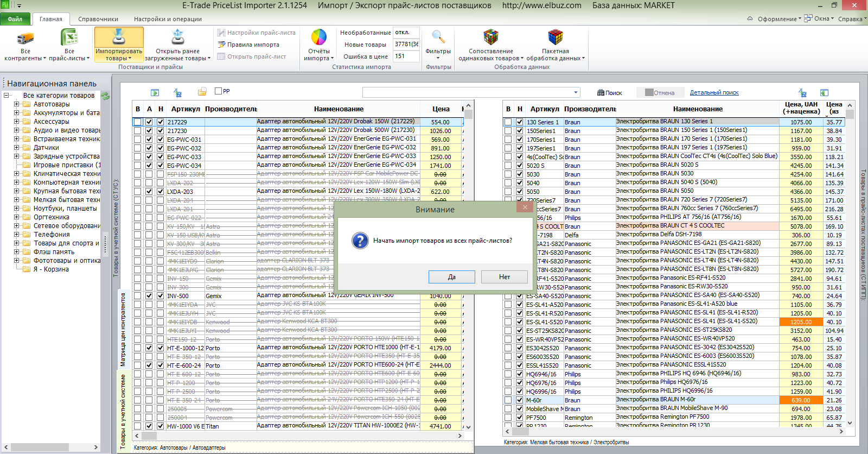Screen dimensions: 868x454
Task: Click question mark icon in Внимание dialog
Action: [360, 241]
